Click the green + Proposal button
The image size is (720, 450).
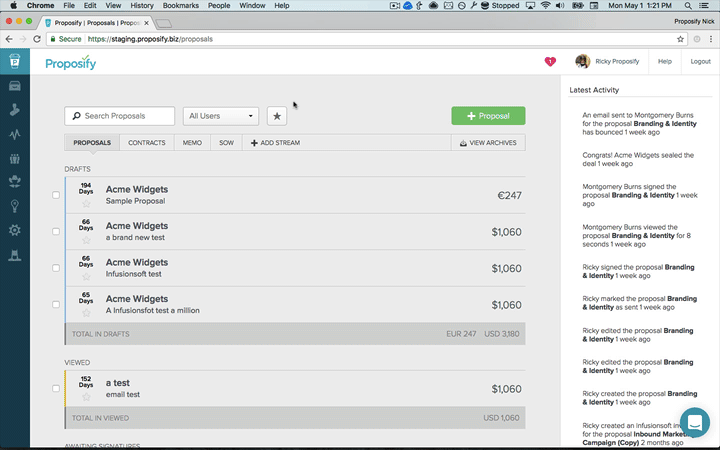(489, 116)
